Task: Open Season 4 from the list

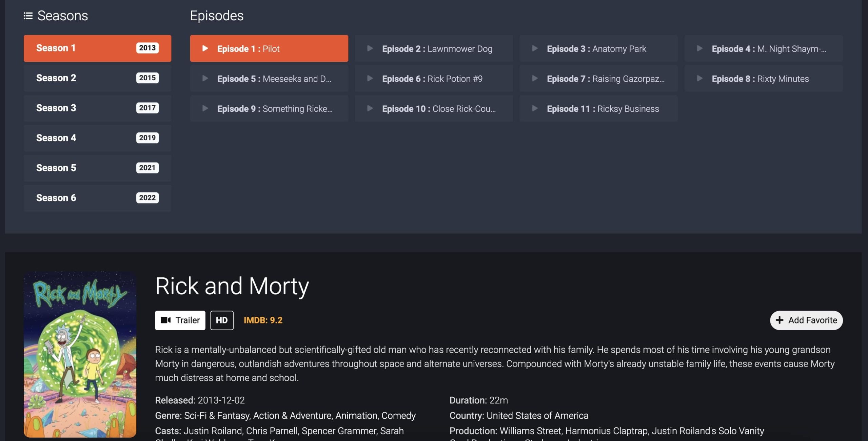Action: [97, 138]
